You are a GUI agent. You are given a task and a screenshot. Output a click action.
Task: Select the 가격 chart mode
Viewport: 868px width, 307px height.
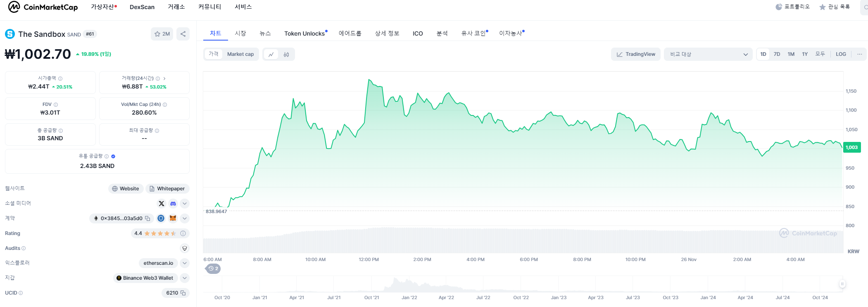(214, 54)
